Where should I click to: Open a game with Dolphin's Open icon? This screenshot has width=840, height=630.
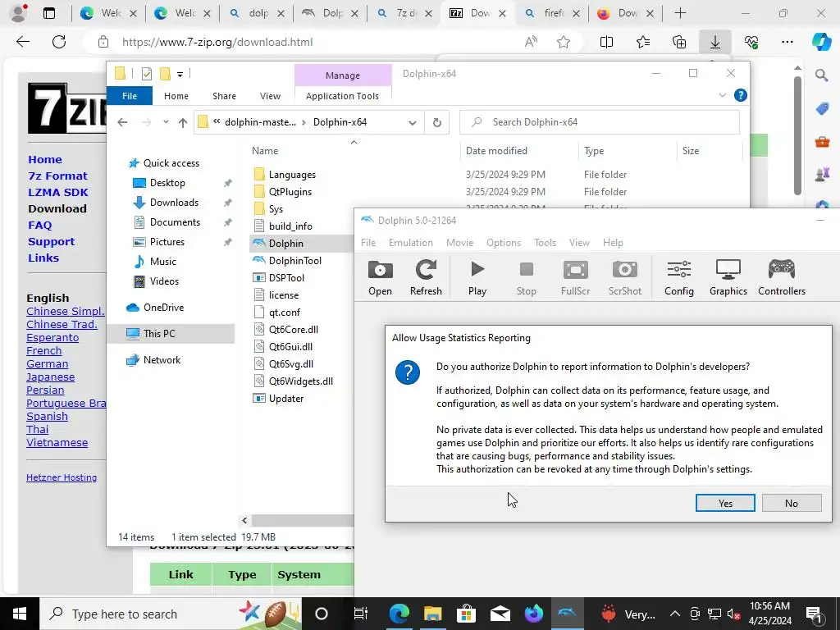pyautogui.click(x=380, y=277)
